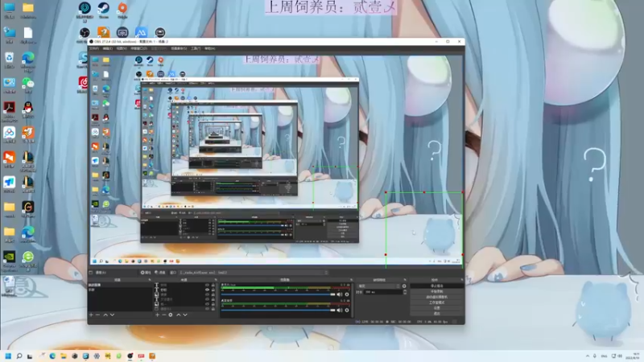
Task: Open Windows Start button on taskbar
Action: coord(8,356)
